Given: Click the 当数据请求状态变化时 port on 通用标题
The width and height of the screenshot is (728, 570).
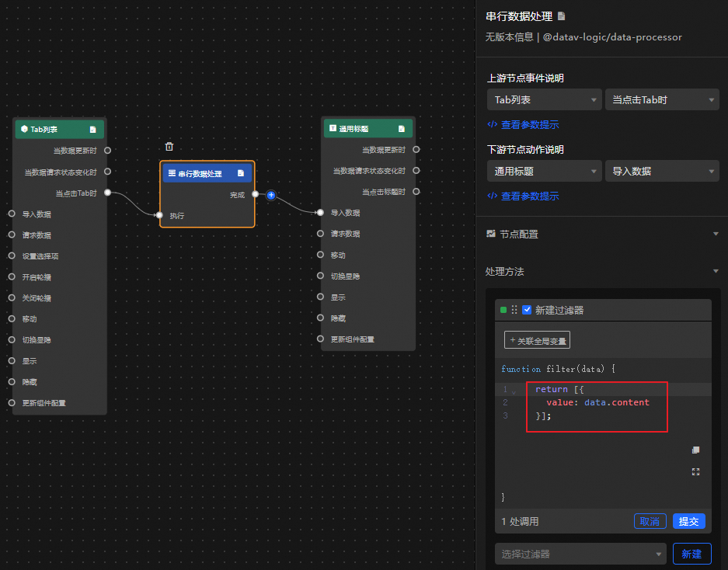Looking at the screenshot, I should click(x=416, y=170).
